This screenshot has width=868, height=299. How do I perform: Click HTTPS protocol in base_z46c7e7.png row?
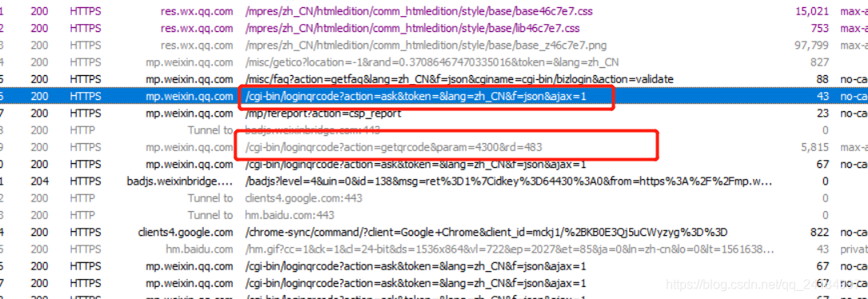[x=86, y=46]
